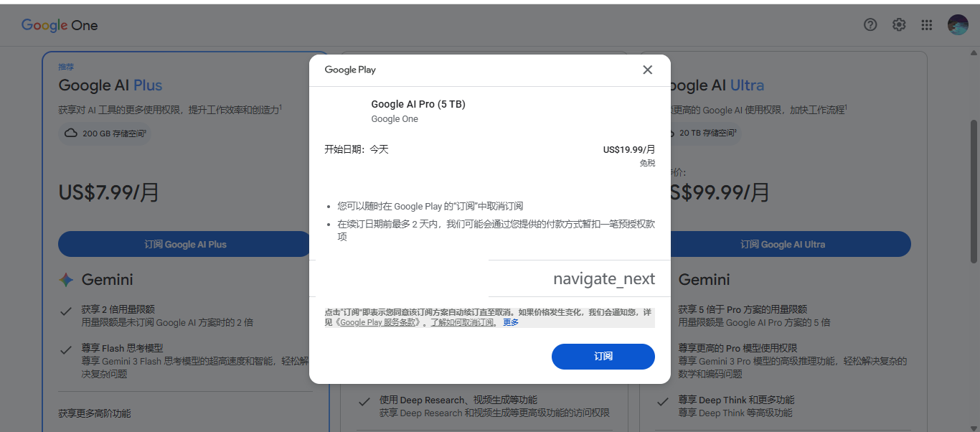This screenshot has width=980, height=432.
Task: Click the Gemini sparkle icon under Plus plan
Action: (x=66, y=280)
